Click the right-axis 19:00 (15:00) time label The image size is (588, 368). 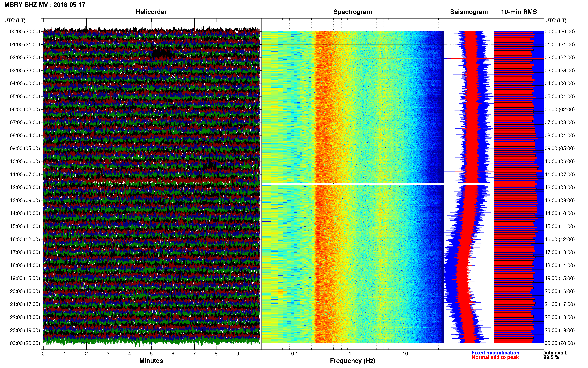(x=560, y=278)
